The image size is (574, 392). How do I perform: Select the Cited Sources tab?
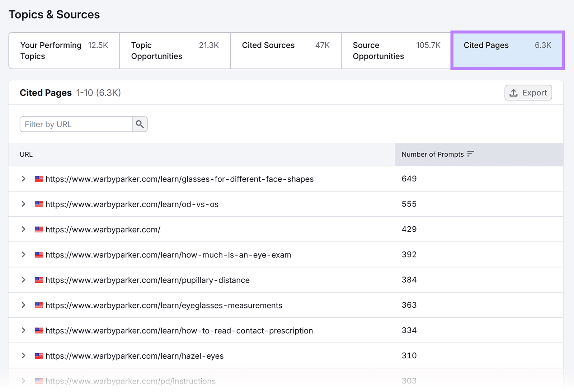(286, 51)
